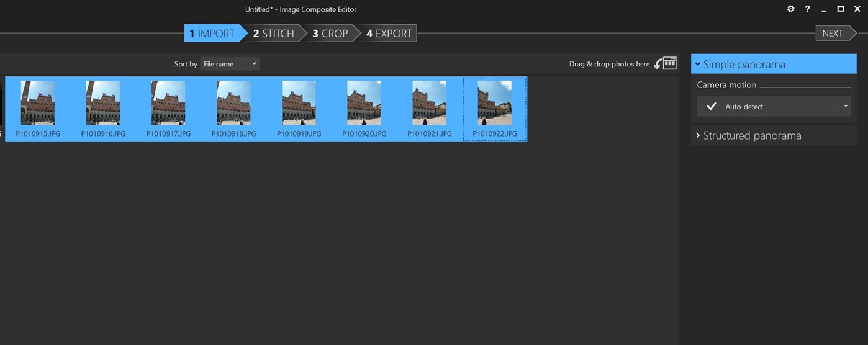This screenshot has width=868, height=345.
Task: Click the Drag & drop photos here label
Action: click(x=609, y=64)
